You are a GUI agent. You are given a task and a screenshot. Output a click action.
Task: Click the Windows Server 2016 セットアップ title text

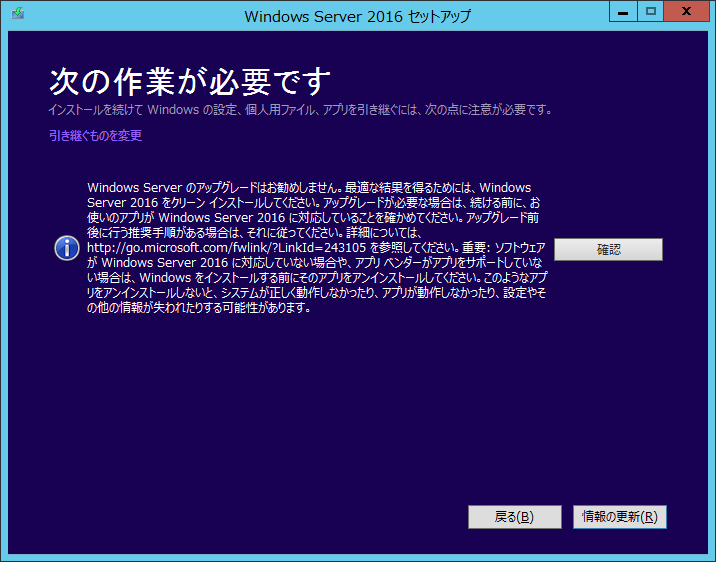click(358, 16)
